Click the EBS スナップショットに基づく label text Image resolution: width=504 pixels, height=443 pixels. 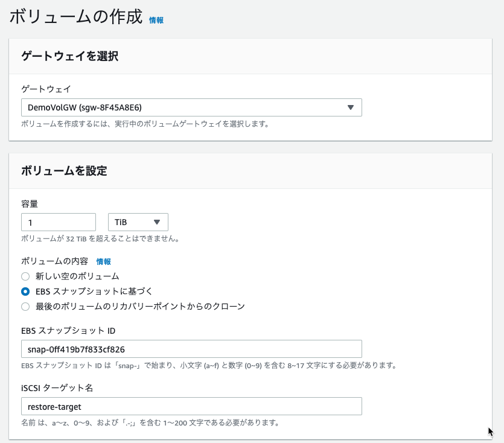(94, 292)
